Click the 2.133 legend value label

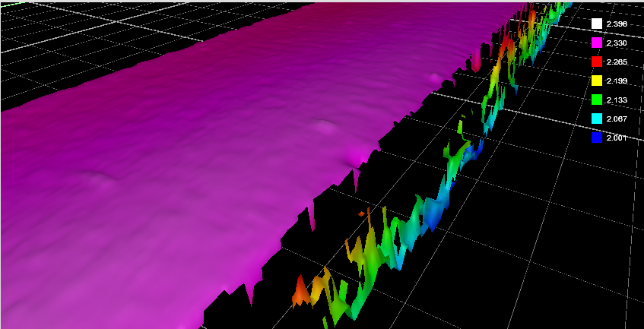coord(617,100)
